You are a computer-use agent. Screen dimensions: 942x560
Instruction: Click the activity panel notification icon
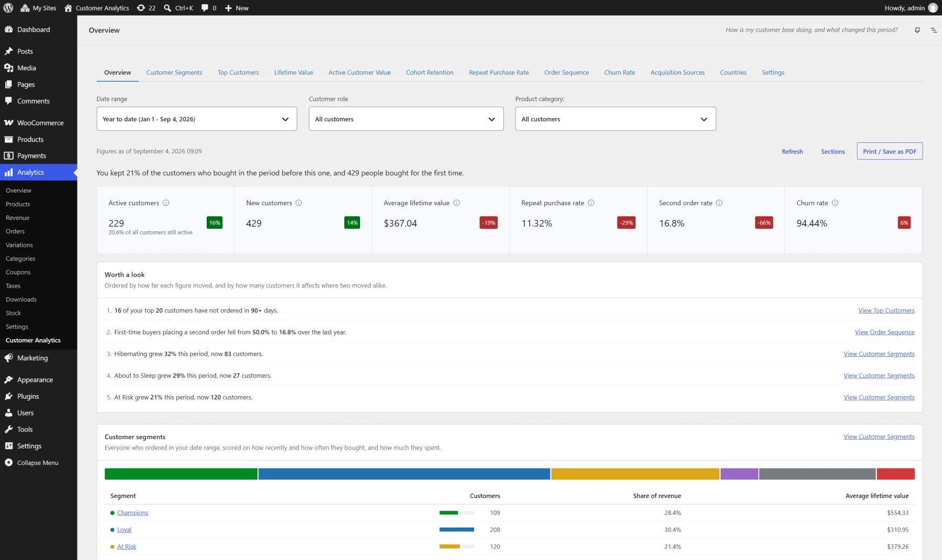point(917,30)
